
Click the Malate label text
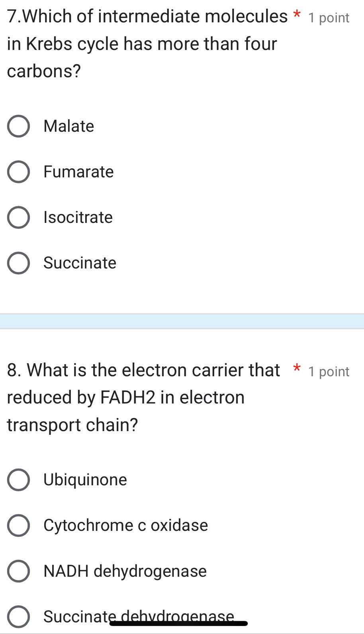pyautogui.click(x=68, y=126)
